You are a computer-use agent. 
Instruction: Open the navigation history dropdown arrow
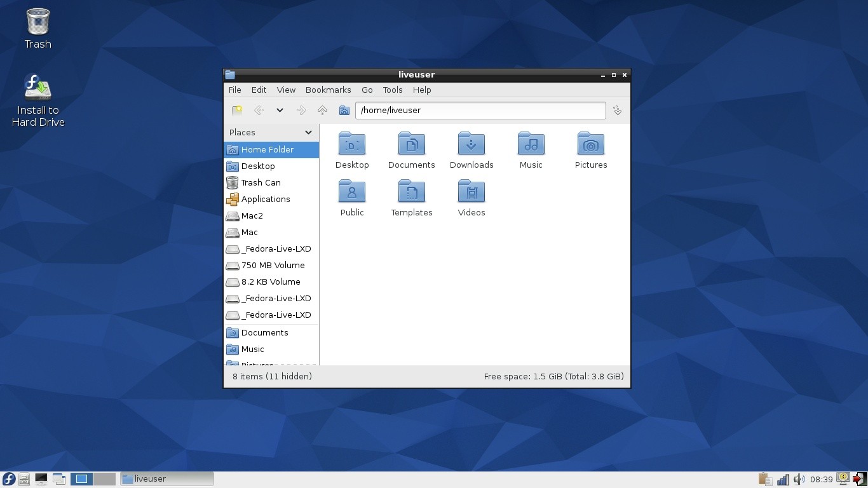280,111
